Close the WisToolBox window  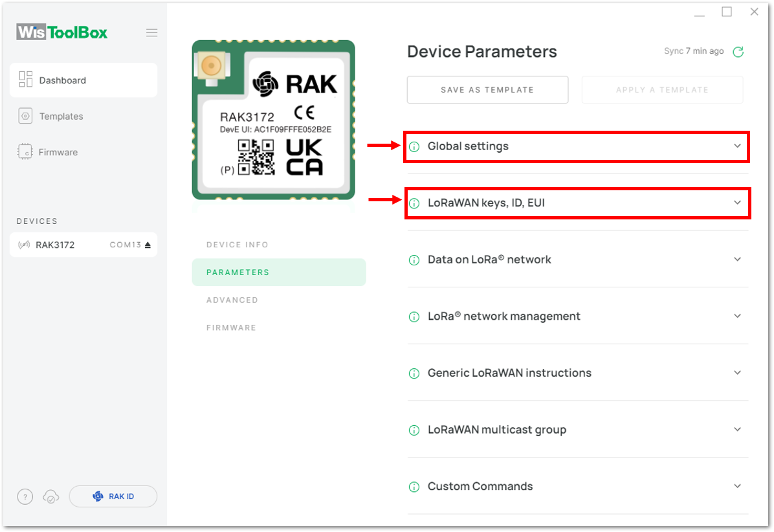click(x=754, y=12)
